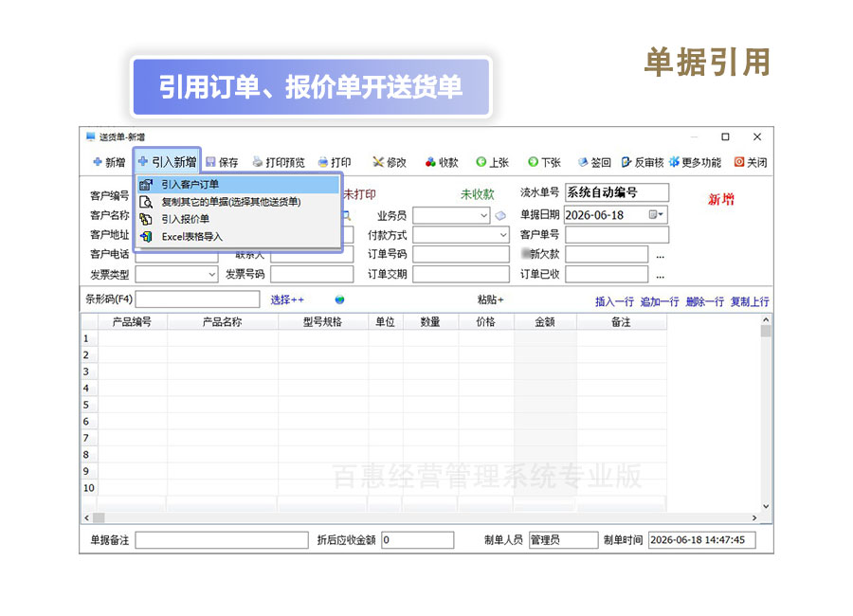Click the 关闭 toolbar button
This screenshot has width=853, height=616.
click(x=751, y=162)
